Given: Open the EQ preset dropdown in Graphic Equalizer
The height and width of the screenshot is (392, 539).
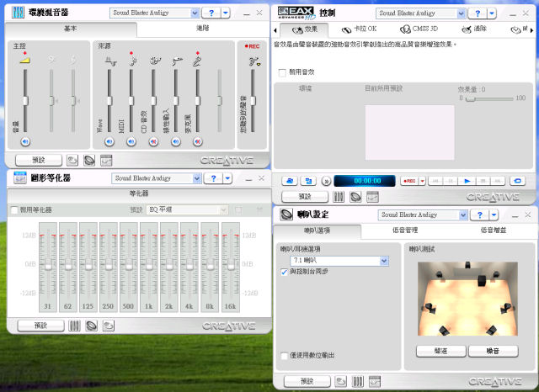Looking at the screenshot, I should (223, 209).
